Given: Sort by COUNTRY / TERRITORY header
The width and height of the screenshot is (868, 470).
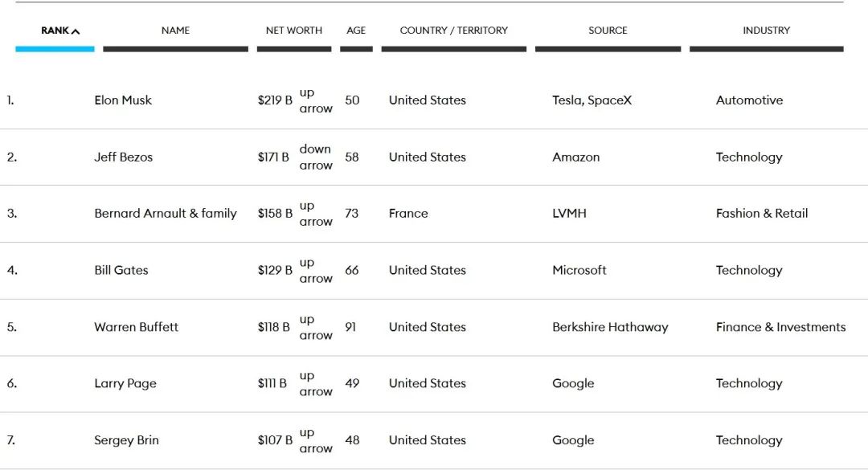Looking at the screenshot, I should point(453,31).
